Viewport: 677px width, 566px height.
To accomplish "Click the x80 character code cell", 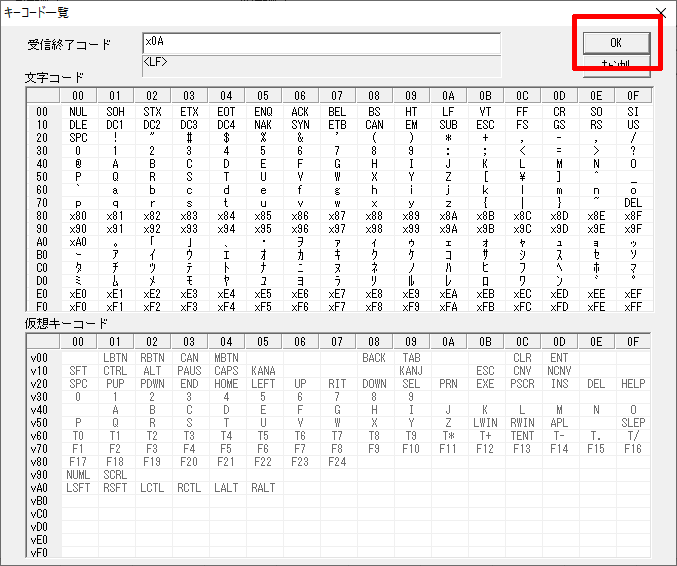I will coord(78,215).
